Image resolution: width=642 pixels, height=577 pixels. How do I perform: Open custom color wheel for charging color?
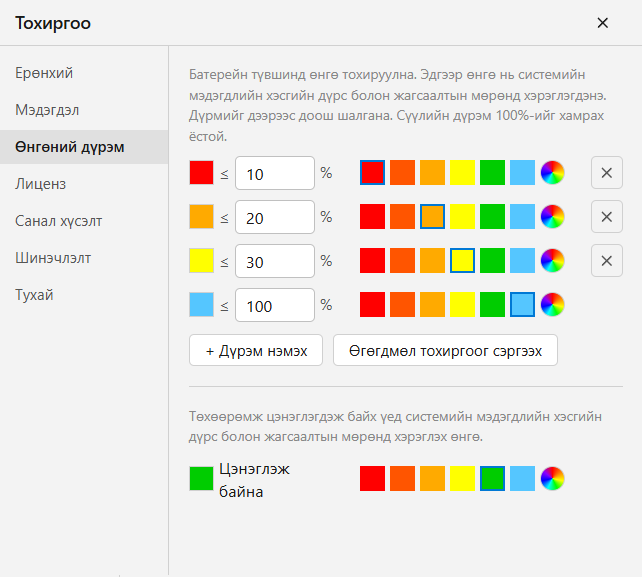coord(552,478)
